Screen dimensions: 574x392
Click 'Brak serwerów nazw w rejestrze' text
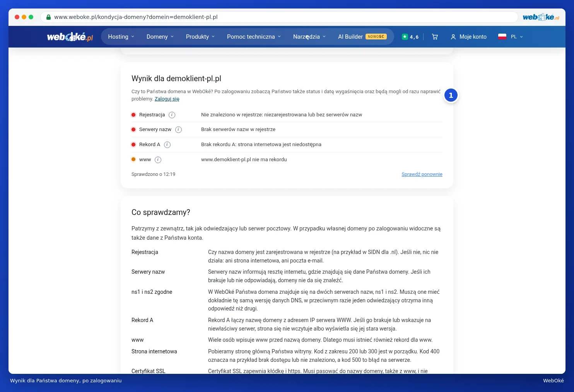(x=238, y=130)
